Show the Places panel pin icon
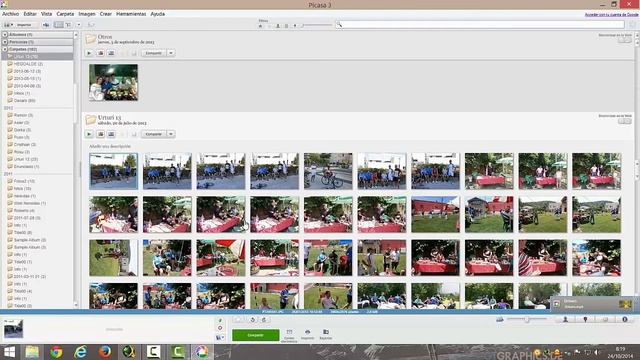The image size is (640, 360). point(585,319)
